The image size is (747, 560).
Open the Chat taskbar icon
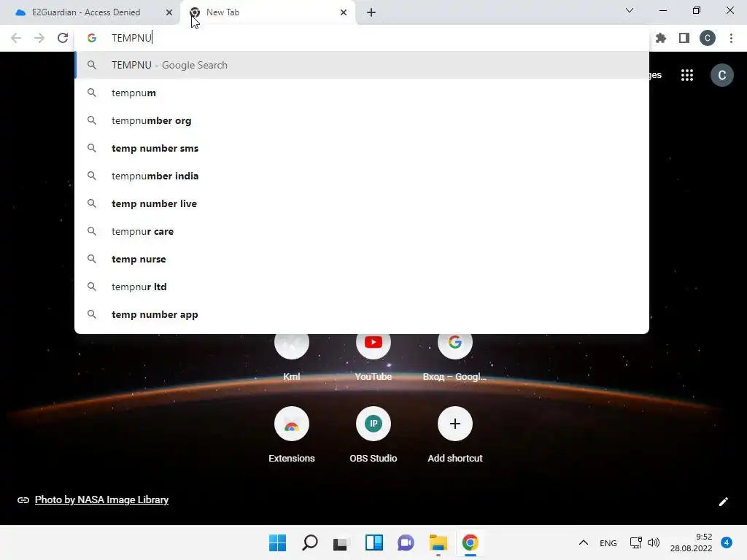[406, 542]
